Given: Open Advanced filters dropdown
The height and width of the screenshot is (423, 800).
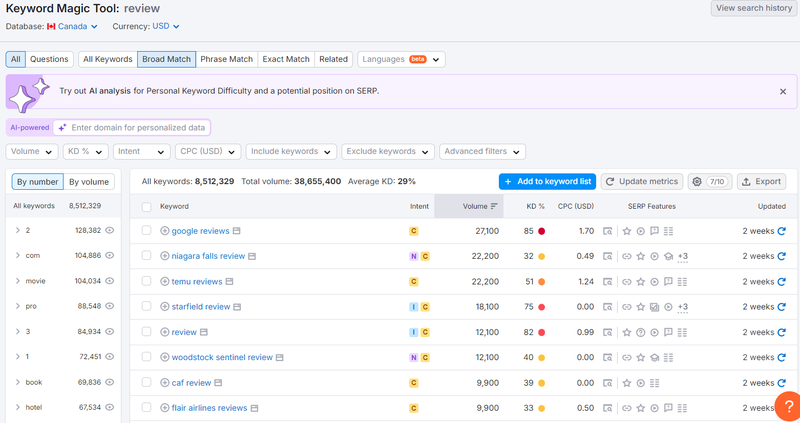Looking at the screenshot, I should (482, 152).
